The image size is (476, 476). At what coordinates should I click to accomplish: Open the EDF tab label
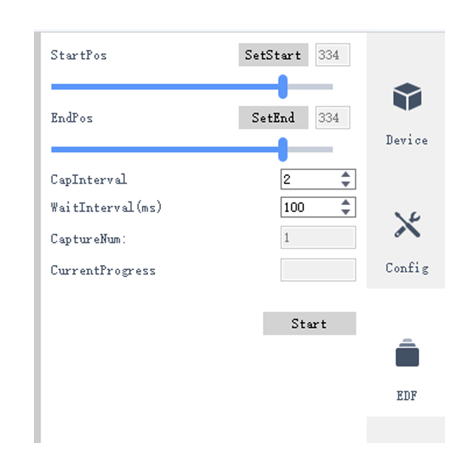tap(407, 396)
